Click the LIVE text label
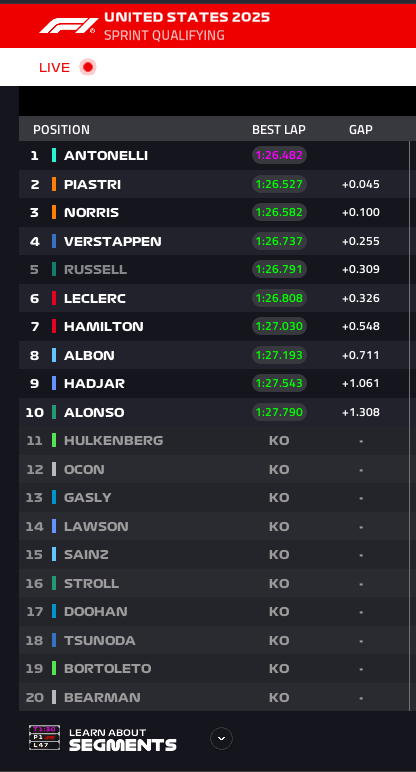This screenshot has width=416, height=772. (55, 67)
